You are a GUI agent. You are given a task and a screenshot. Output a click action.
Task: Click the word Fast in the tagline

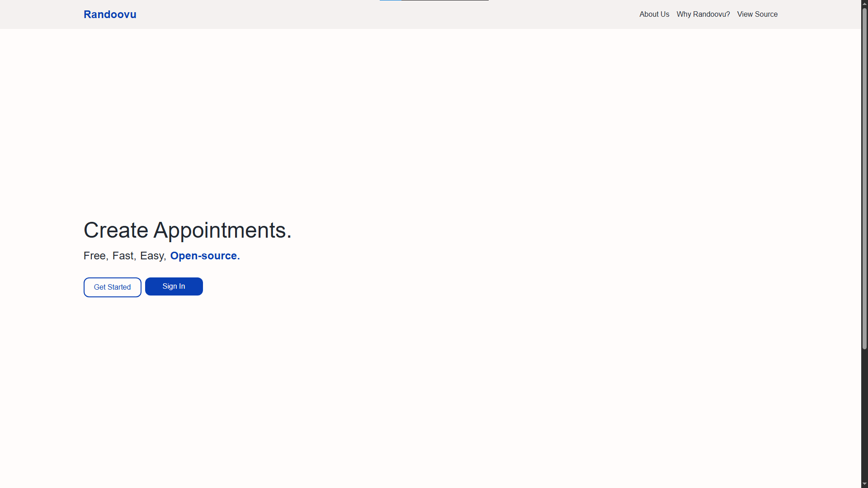tap(123, 256)
